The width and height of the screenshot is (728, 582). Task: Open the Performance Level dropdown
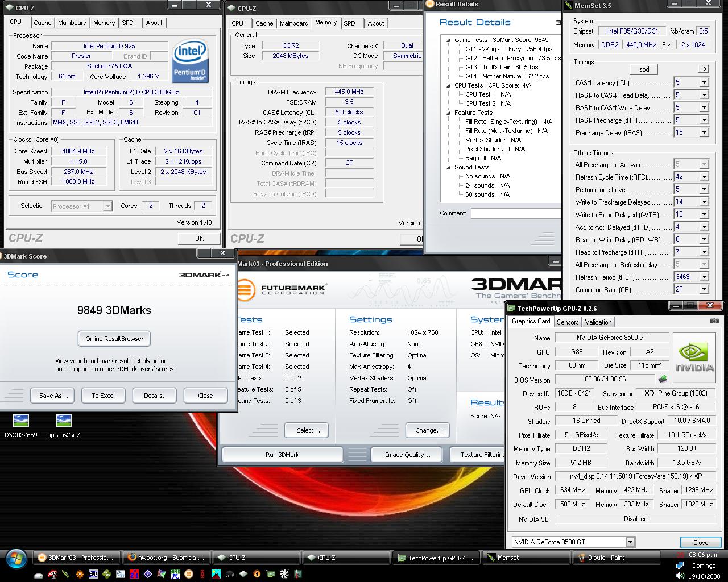click(x=704, y=189)
